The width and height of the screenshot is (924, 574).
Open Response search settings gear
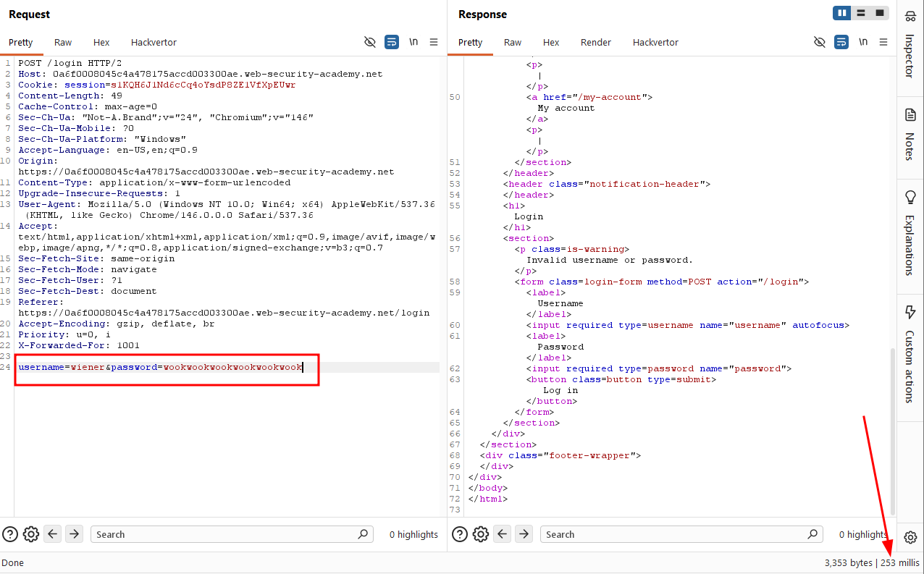tap(480, 534)
